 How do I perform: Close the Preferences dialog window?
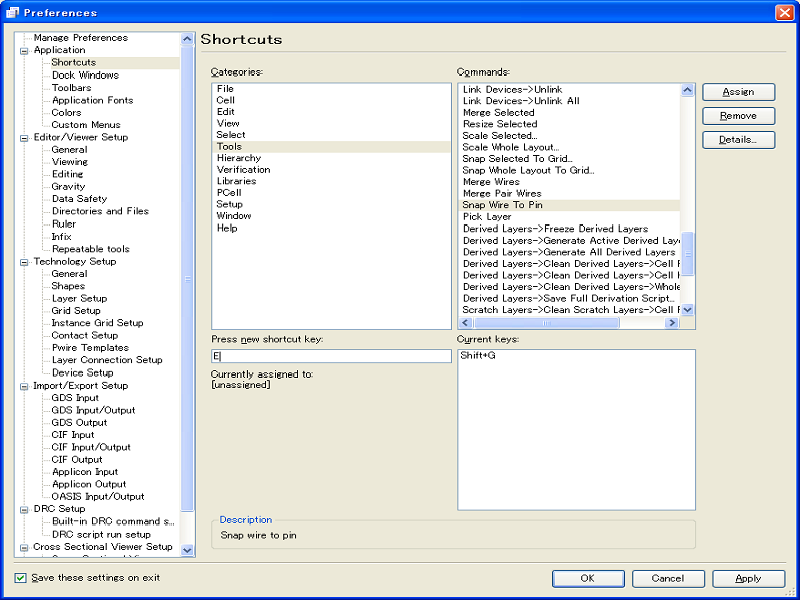pyautogui.click(x=784, y=12)
